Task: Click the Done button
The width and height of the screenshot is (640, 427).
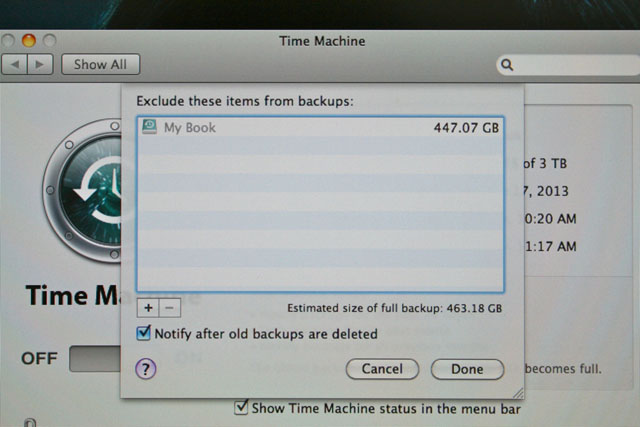Action: pyautogui.click(x=467, y=369)
